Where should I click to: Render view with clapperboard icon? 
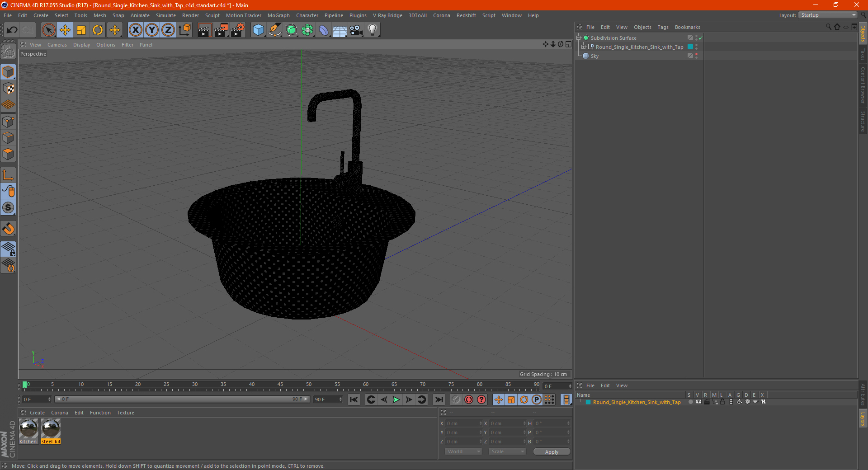tap(204, 30)
